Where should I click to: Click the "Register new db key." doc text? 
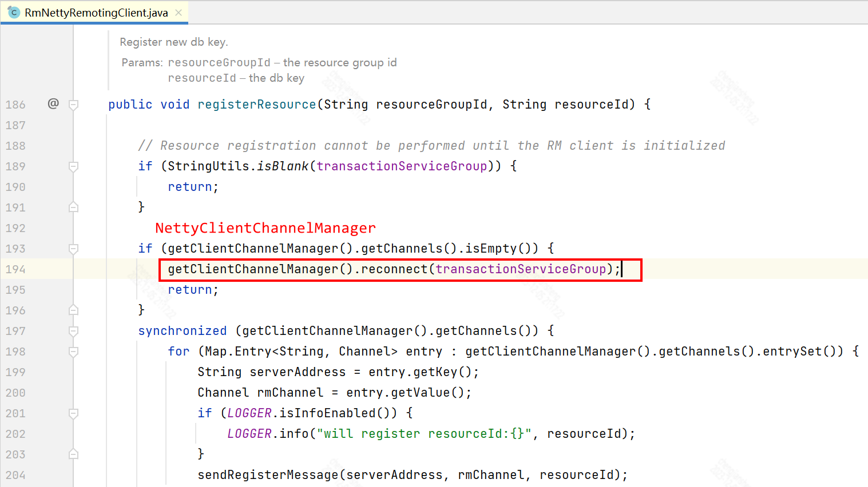point(174,42)
